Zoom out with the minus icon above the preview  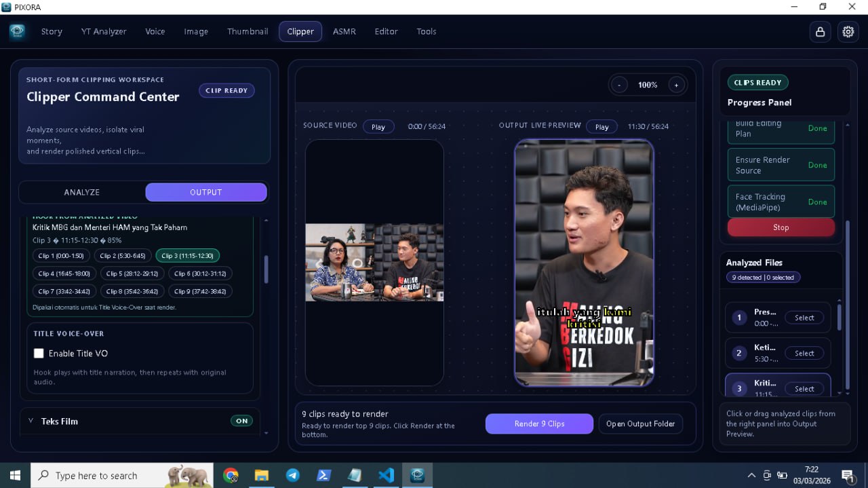(x=618, y=84)
